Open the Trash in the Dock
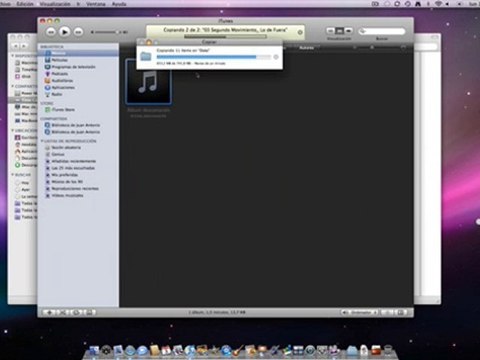480x360 pixels. point(388,351)
